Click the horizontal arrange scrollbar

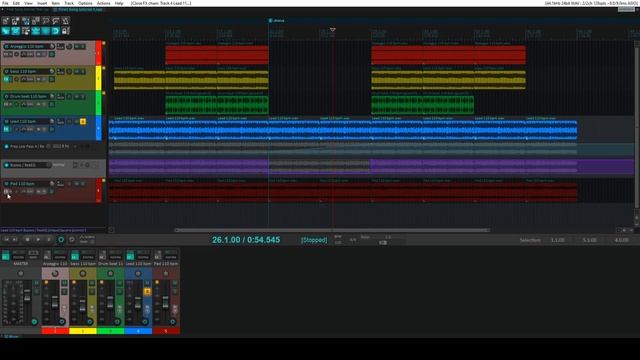tap(332, 230)
